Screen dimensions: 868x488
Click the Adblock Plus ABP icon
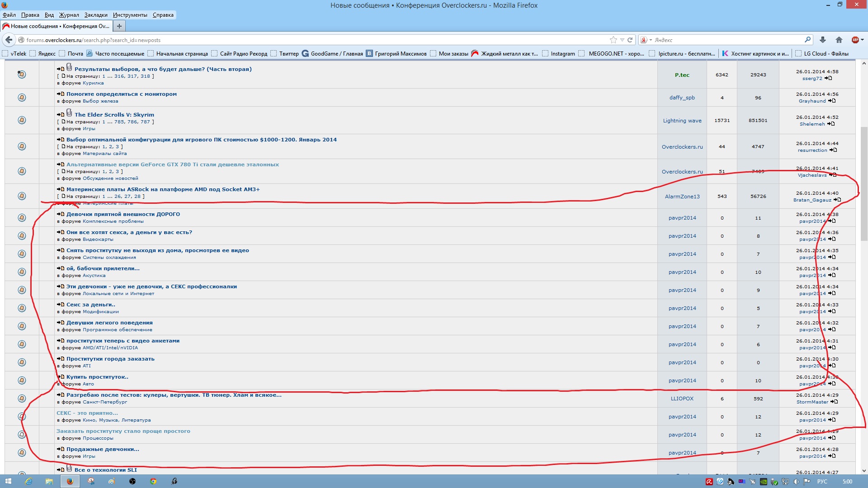coord(855,40)
